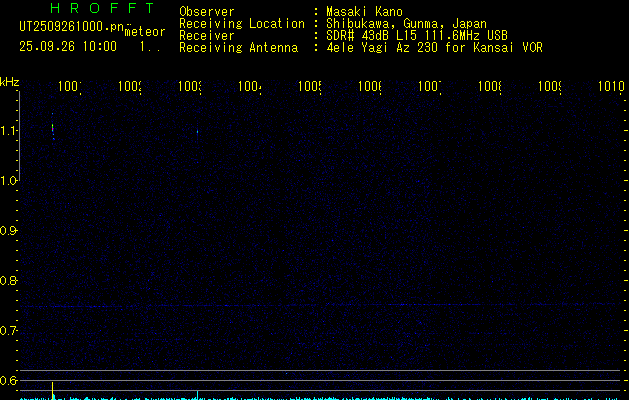The width and height of the screenshot is (629, 400).
Task: Click the meteor label under the title
Action: (144, 32)
